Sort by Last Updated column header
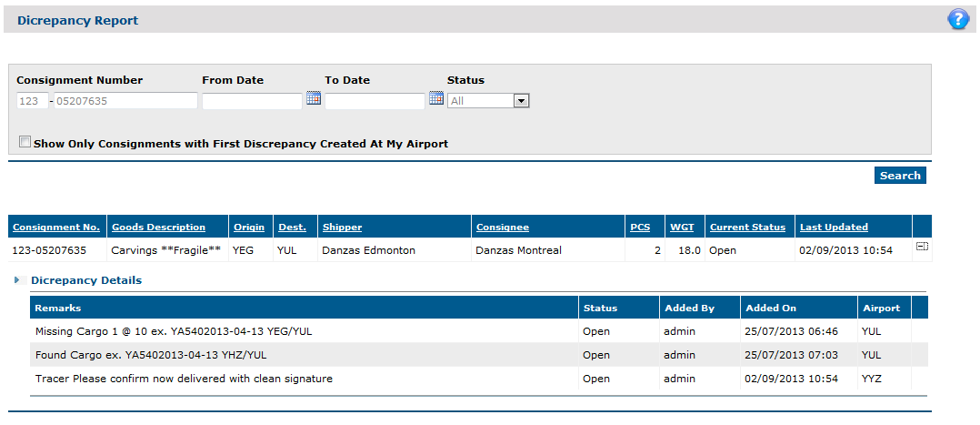The height and width of the screenshot is (425, 980). click(x=834, y=228)
